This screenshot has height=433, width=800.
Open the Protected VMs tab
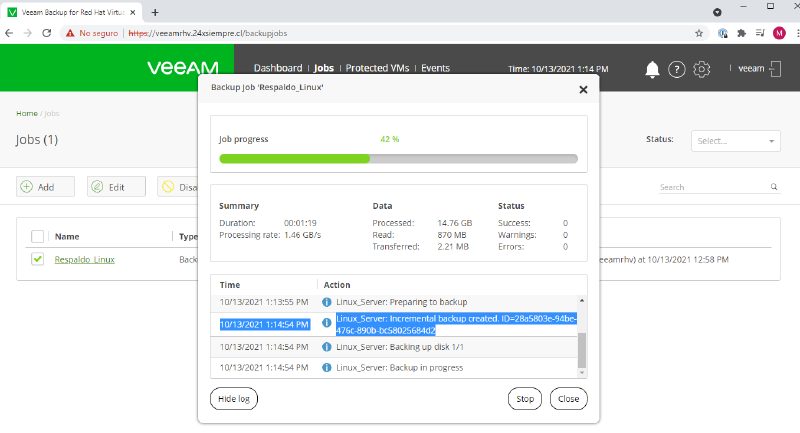(x=377, y=68)
